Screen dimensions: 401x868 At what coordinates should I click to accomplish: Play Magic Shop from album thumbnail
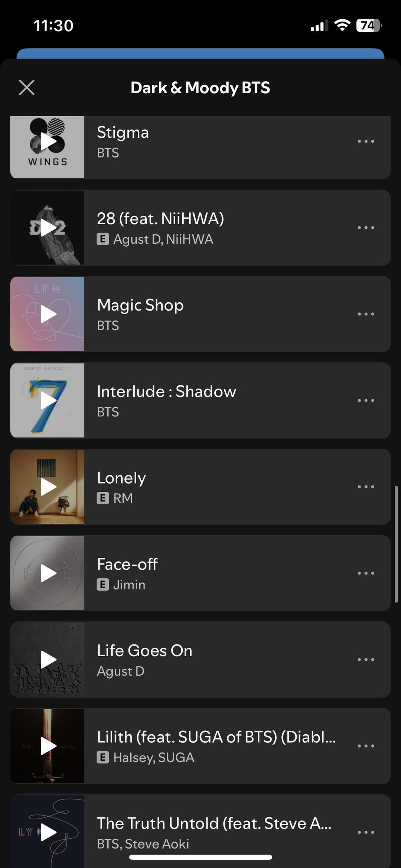pos(48,314)
